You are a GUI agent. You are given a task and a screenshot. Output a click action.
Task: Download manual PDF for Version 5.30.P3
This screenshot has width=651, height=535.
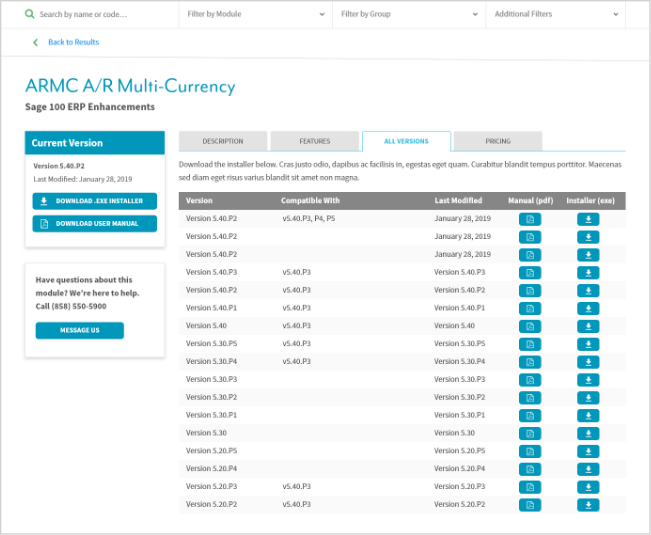[x=530, y=379]
